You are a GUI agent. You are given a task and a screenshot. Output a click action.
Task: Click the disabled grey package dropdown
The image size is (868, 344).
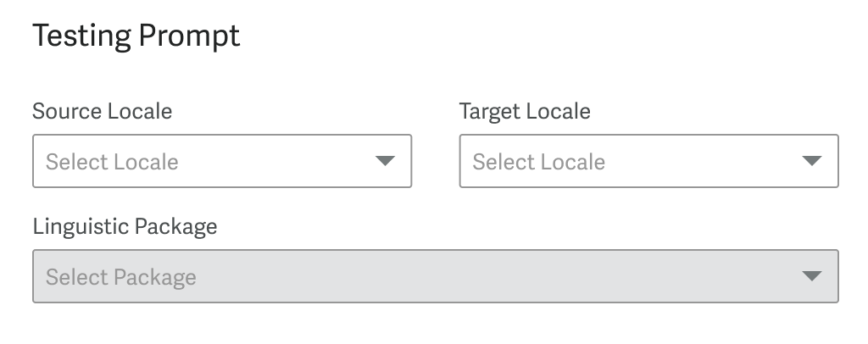[435, 276]
